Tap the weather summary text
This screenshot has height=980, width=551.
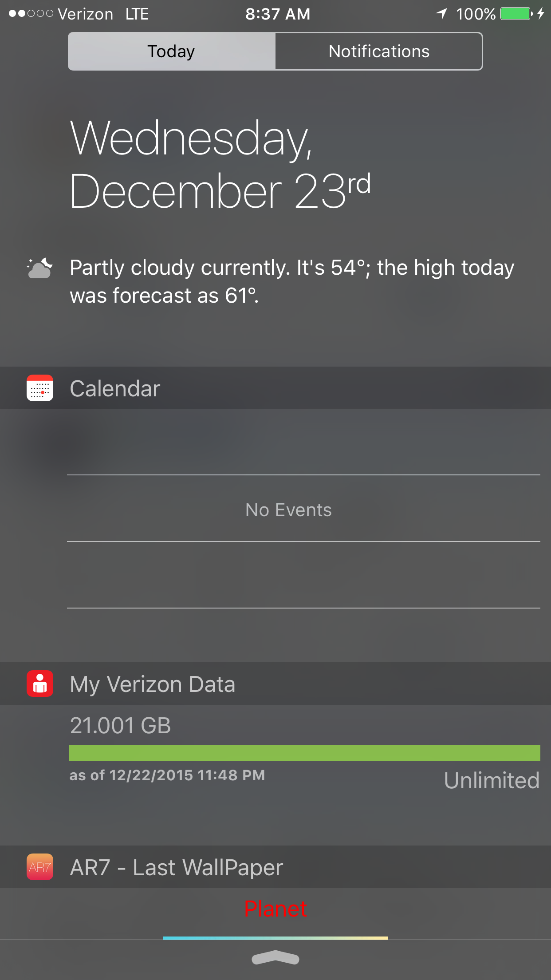coord(292,281)
